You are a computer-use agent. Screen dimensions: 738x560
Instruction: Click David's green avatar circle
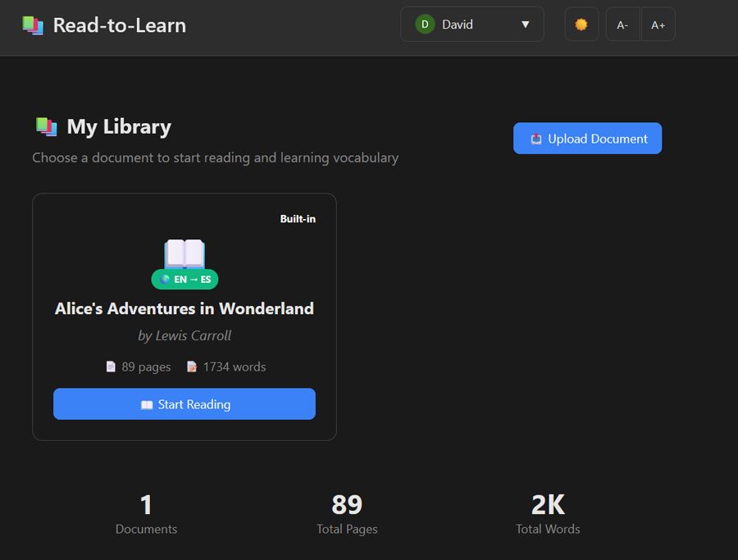(x=425, y=24)
